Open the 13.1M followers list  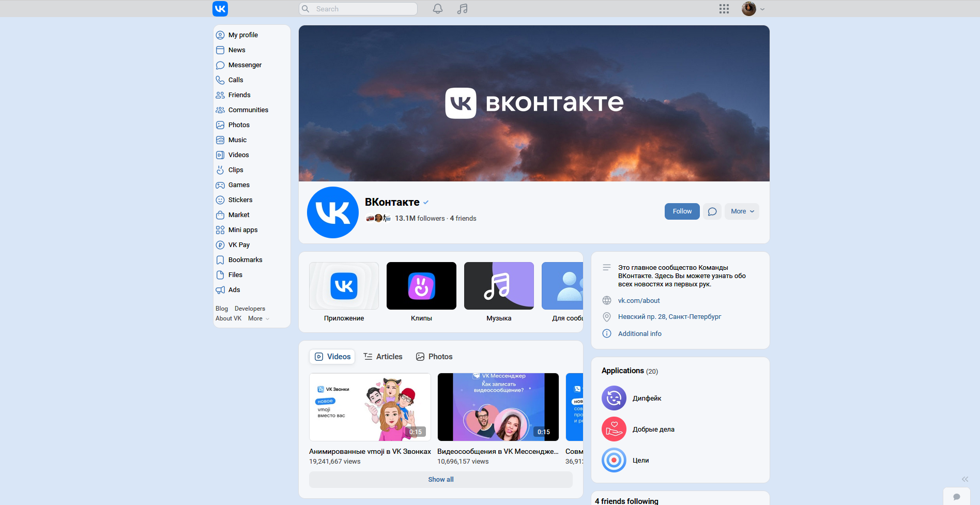click(420, 219)
